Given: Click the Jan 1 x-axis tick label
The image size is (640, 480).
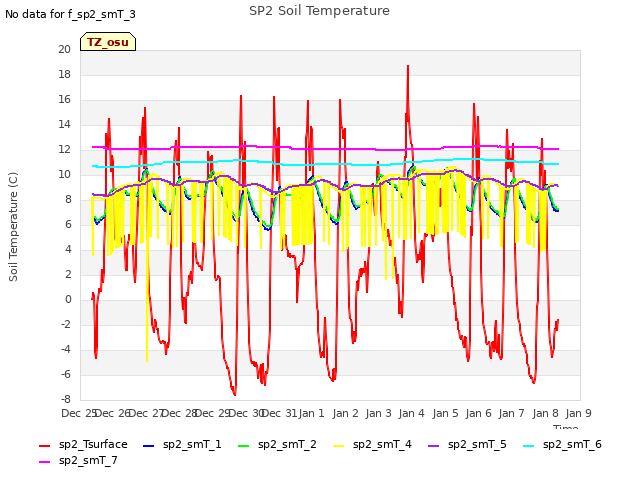Looking at the screenshot, I should tap(311, 413).
